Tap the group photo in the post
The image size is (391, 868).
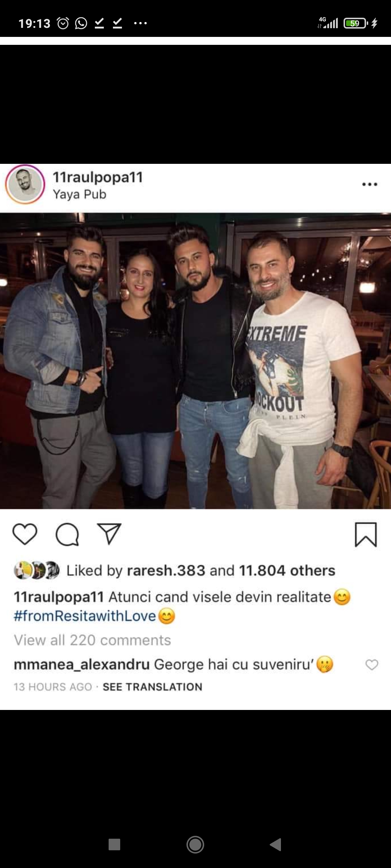(195, 361)
